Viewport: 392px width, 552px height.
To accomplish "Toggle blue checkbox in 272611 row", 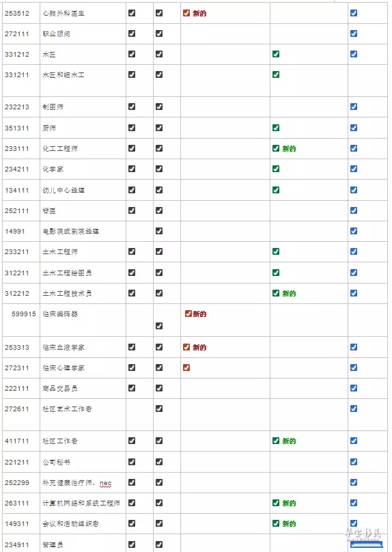I will coord(354,409).
